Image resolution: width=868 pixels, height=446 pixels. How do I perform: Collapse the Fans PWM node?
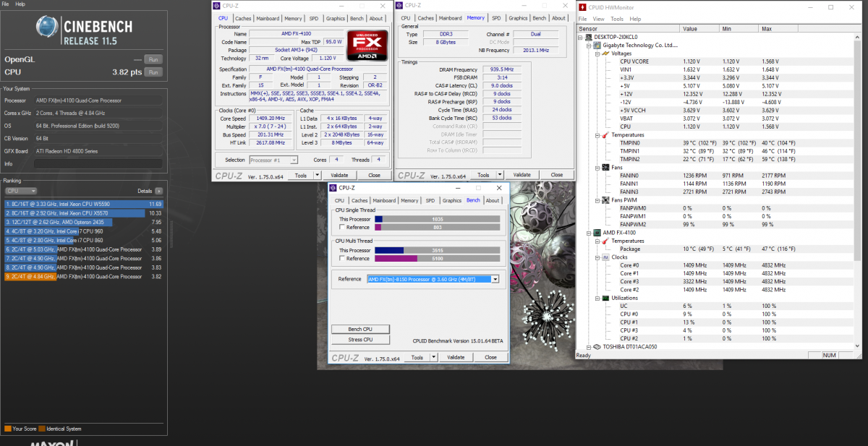tap(597, 200)
